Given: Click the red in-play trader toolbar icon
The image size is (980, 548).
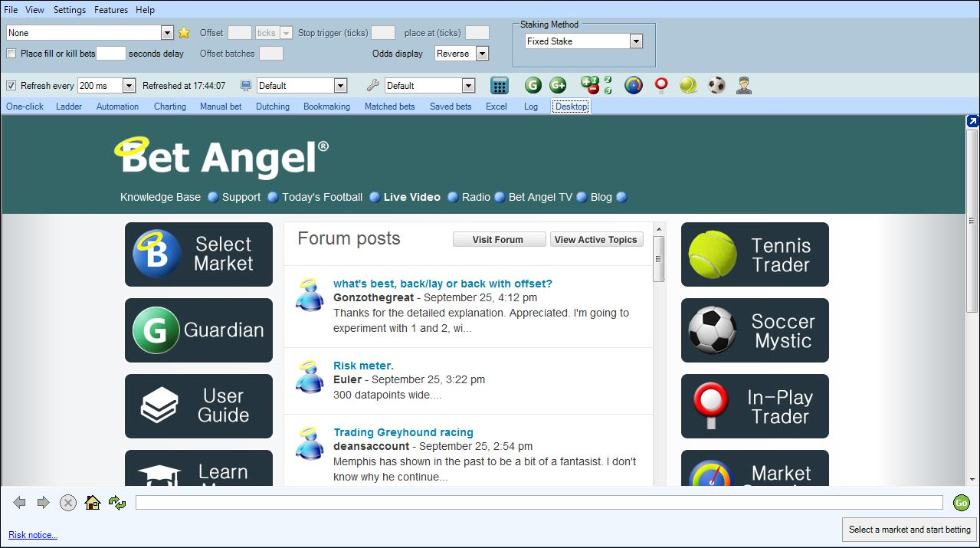Looking at the screenshot, I should click(661, 85).
